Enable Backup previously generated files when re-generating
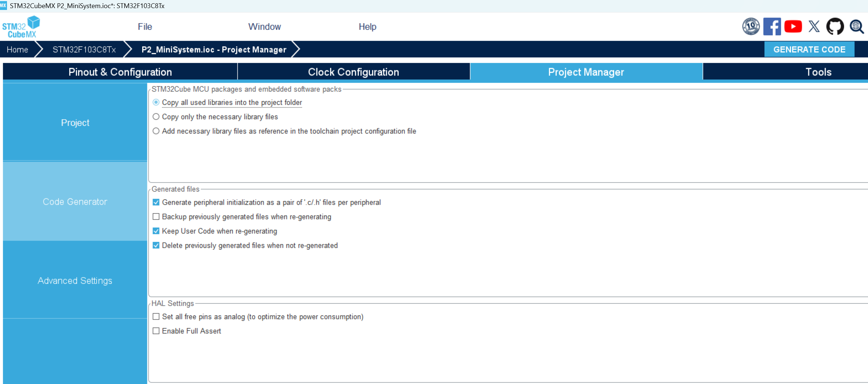Screen dimensions: 868x384 point(156,217)
